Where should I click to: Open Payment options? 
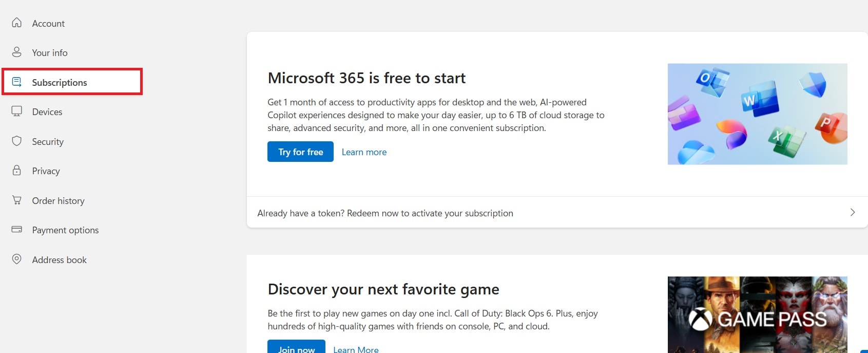coord(65,230)
